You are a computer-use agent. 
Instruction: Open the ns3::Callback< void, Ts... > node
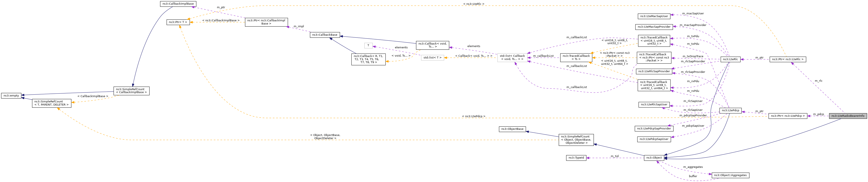coord(432,45)
